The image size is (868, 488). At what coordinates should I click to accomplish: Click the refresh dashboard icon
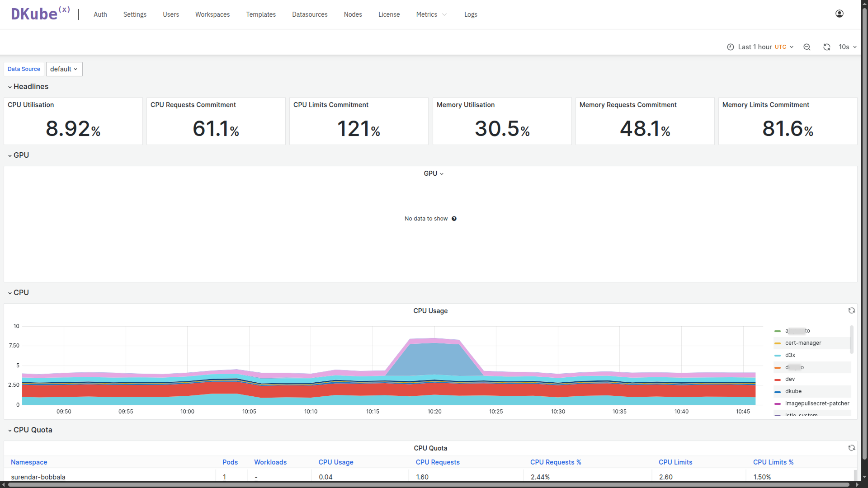pos(826,47)
